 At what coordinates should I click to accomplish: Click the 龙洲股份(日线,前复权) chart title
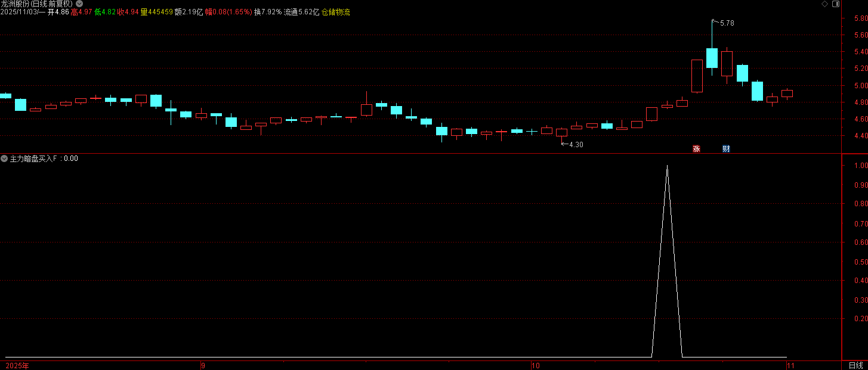tap(36, 4)
